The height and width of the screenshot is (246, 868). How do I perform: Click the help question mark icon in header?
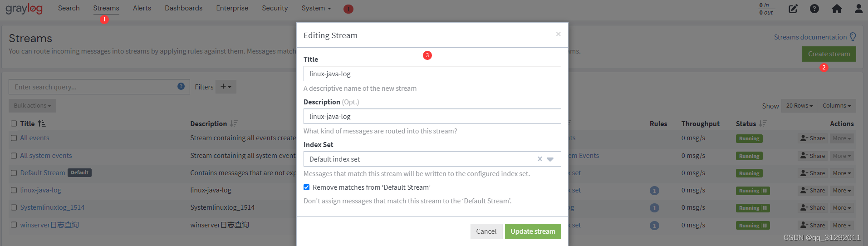click(x=814, y=9)
